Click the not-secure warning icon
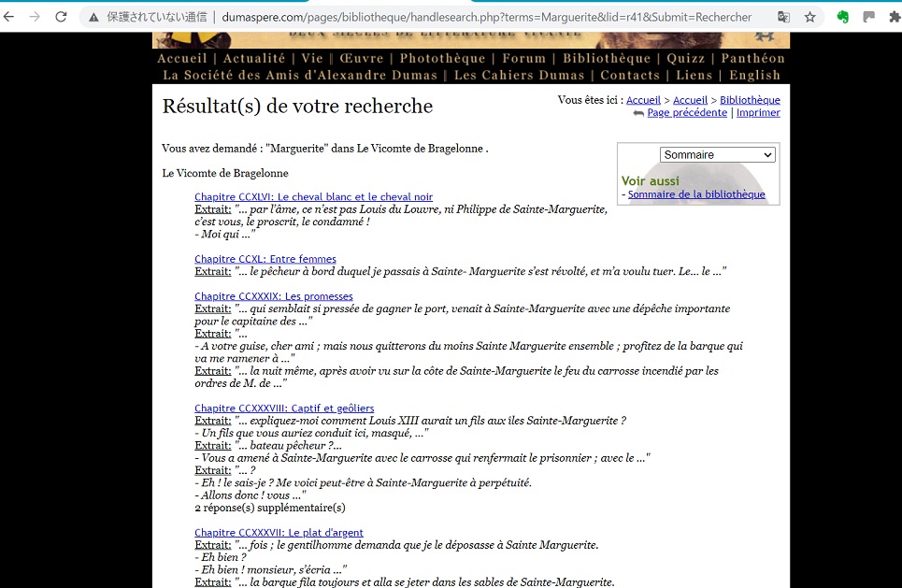The width and height of the screenshot is (902, 588). (93, 17)
